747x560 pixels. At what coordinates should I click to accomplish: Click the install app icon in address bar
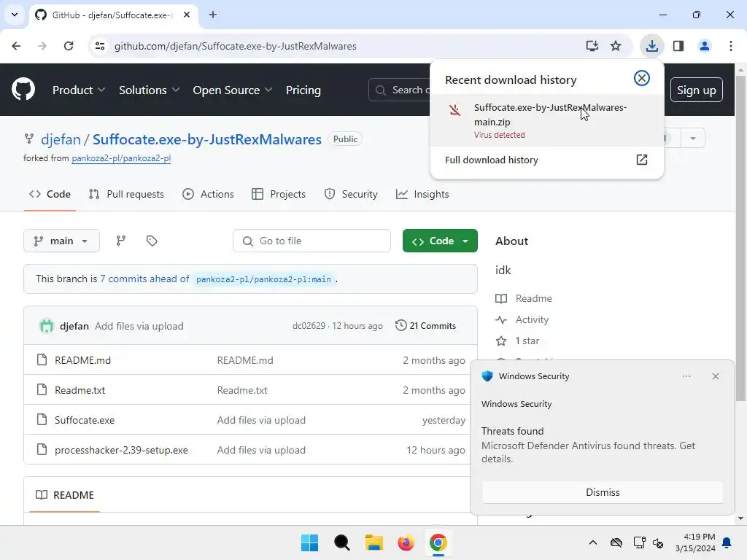coord(592,46)
